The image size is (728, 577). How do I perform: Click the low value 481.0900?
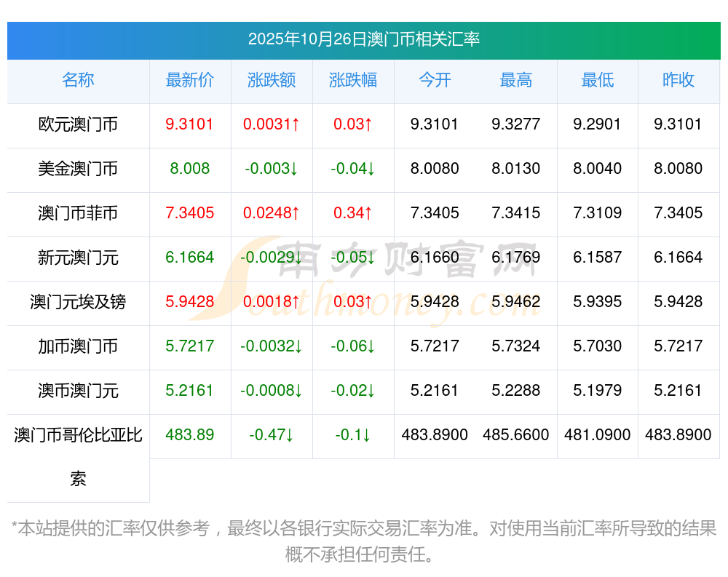[597, 435]
